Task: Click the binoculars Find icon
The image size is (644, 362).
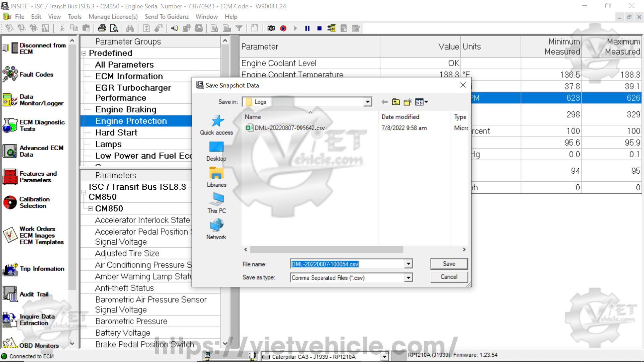Action: 130,28
